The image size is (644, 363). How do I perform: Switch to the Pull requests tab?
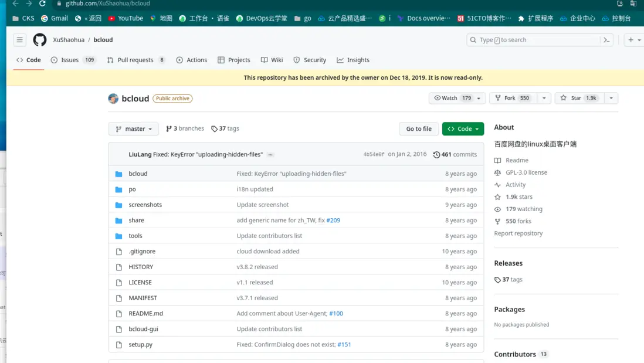(136, 60)
